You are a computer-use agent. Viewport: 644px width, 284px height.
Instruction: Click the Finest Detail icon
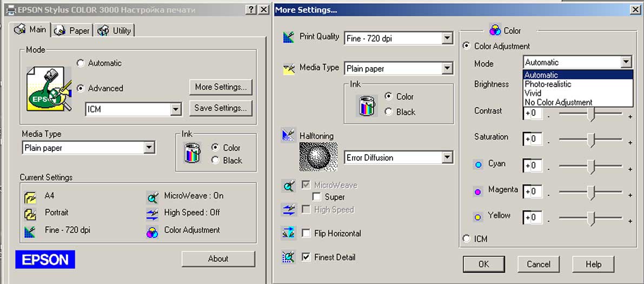coord(289,257)
